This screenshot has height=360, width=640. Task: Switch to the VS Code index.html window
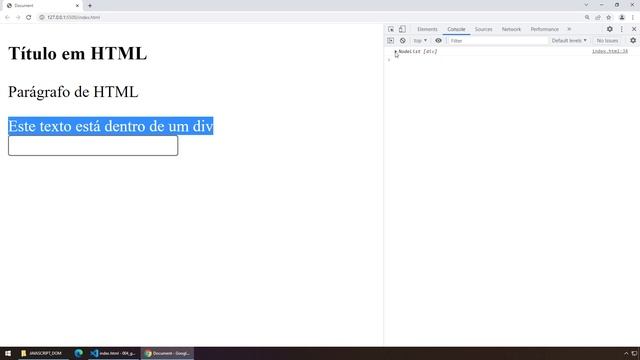point(113,353)
